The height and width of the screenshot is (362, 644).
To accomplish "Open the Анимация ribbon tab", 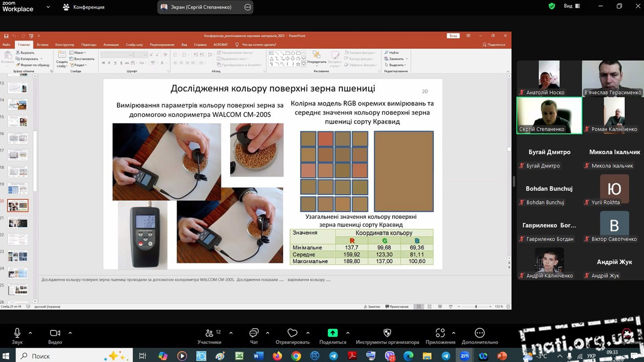I will tap(111, 45).
